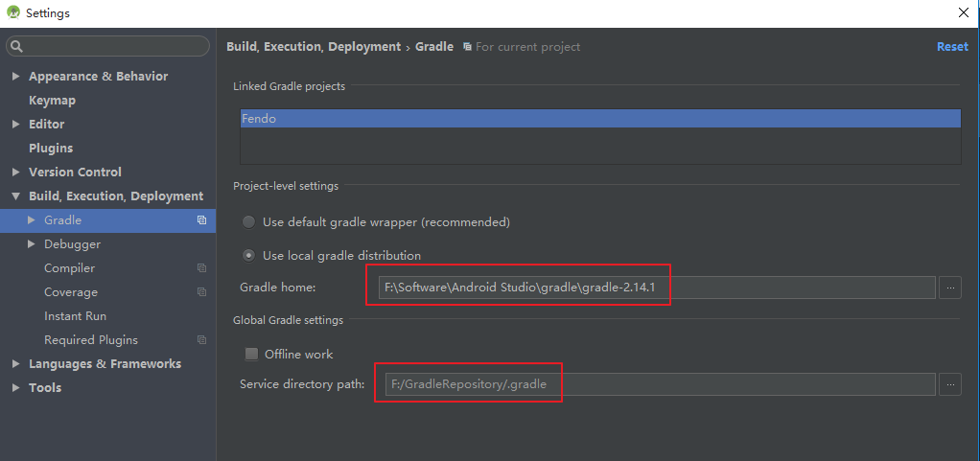Expand the Debugger sub-item arrow
The height and width of the screenshot is (461, 980).
point(32,244)
